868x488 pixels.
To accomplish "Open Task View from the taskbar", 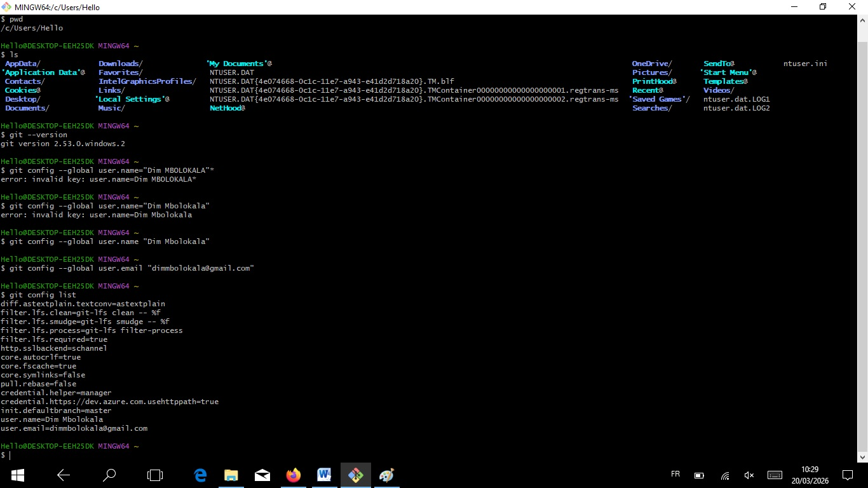I will [154, 475].
